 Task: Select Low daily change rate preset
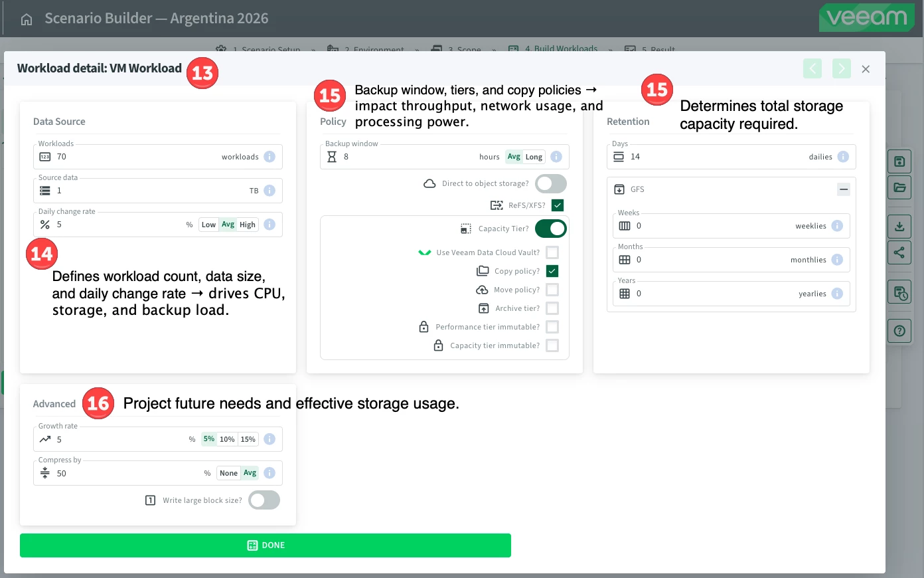(x=208, y=225)
